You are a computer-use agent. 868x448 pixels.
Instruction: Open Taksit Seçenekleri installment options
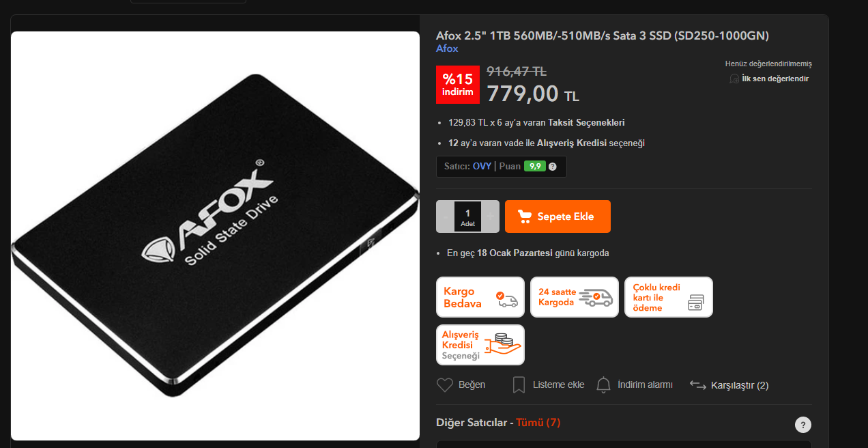pyautogui.click(x=586, y=123)
